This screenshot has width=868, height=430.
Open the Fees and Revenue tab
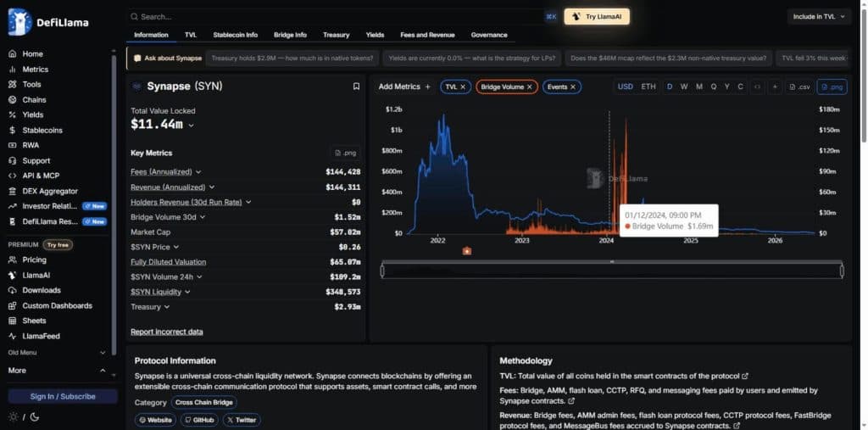pos(427,35)
